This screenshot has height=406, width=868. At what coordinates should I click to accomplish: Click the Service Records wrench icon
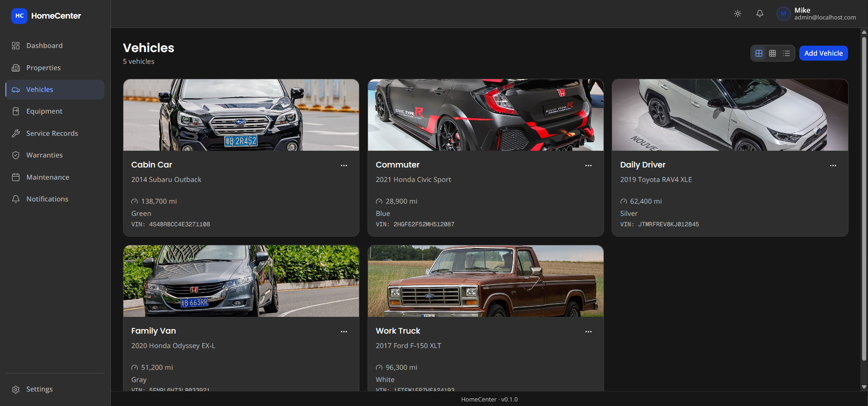tap(16, 134)
